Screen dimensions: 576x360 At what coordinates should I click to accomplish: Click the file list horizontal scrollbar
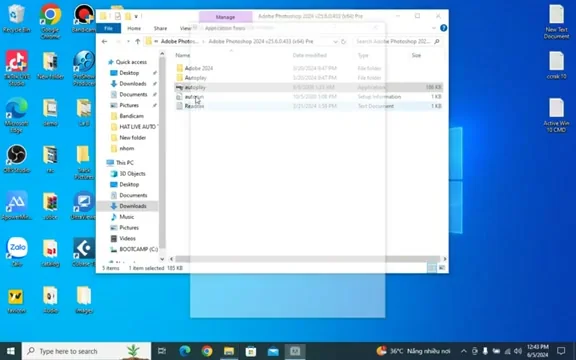308,259
